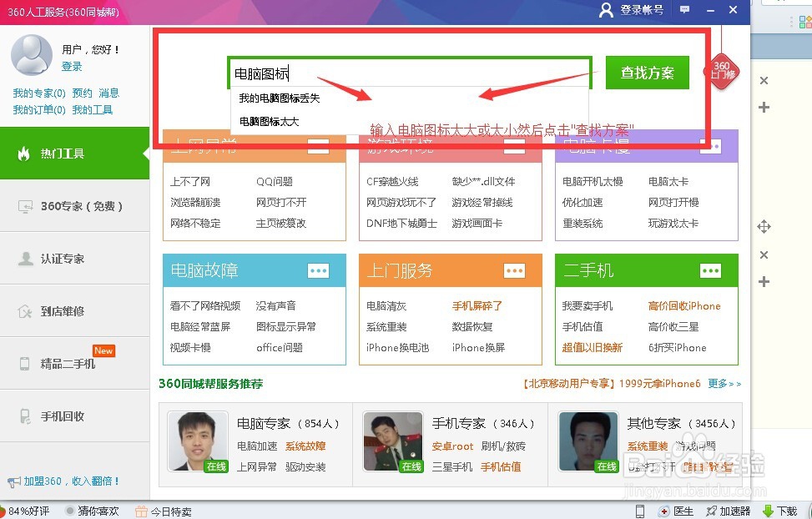Open the 重装系统 link in 电脑卡慢
The width and height of the screenshot is (812, 519).
coord(583,224)
